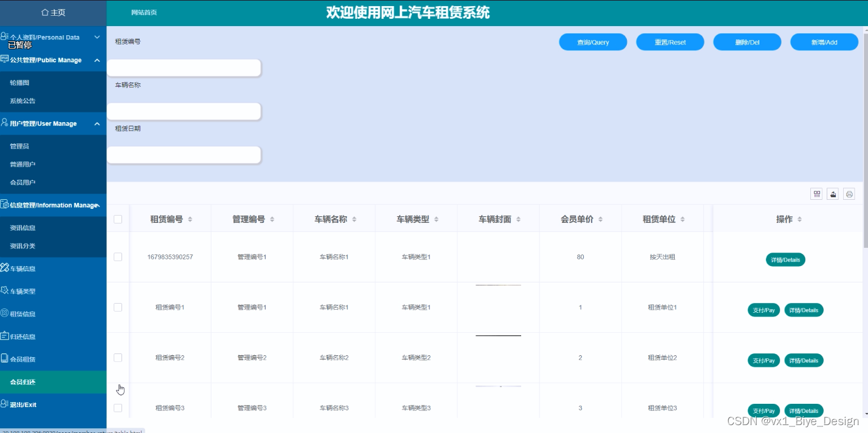868x433 pixels.
Task: Click the 按天出租 cell
Action: pyautogui.click(x=662, y=257)
